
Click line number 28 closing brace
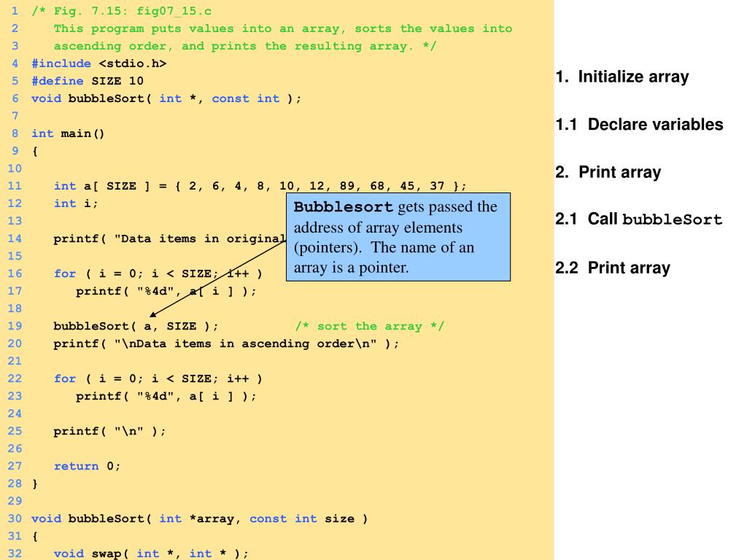coord(35,484)
